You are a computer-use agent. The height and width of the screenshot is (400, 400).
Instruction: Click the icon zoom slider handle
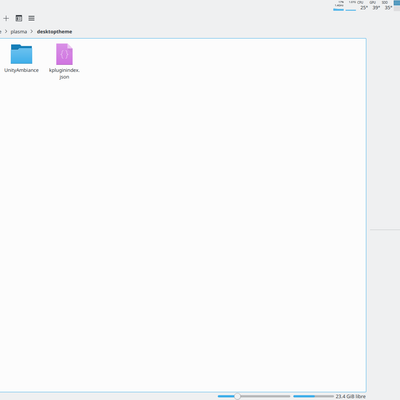pos(237,396)
